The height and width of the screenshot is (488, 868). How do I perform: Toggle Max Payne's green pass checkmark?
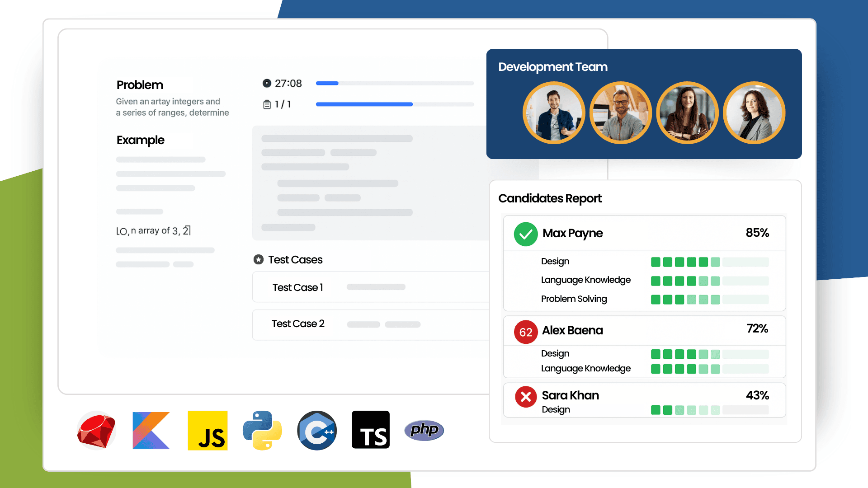tap(525, 234)
